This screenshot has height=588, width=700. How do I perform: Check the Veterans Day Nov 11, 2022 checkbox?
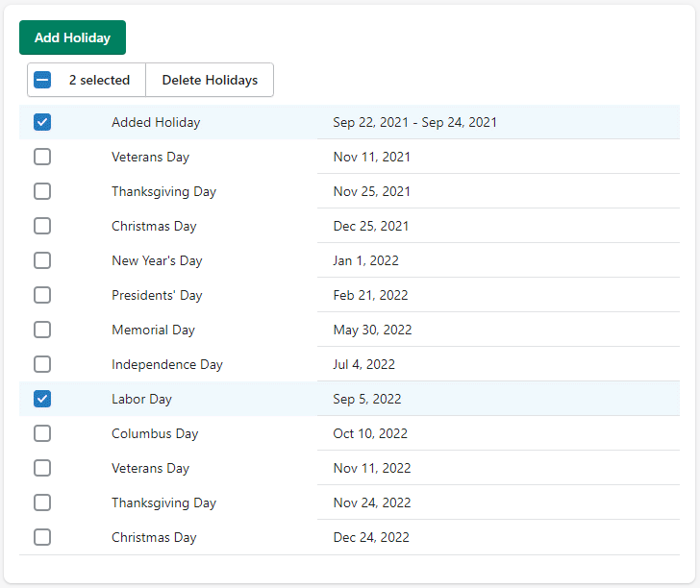pyautogui.click(x=42, y=468)
